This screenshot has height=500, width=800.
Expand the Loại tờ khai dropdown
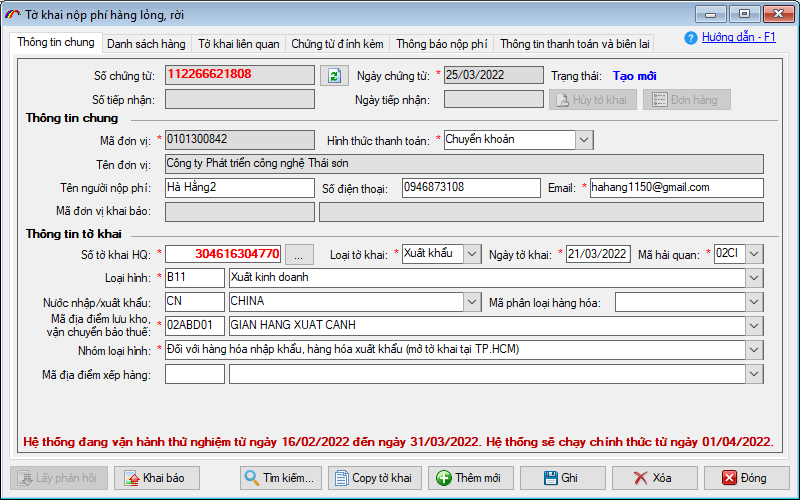(x=472, y=254)
